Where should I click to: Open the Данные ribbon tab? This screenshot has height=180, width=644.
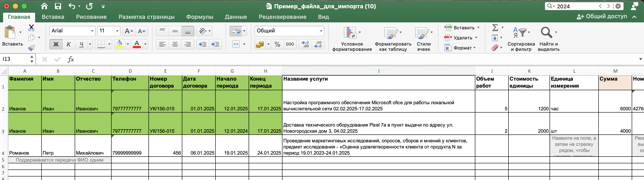[x=236, y=17]
